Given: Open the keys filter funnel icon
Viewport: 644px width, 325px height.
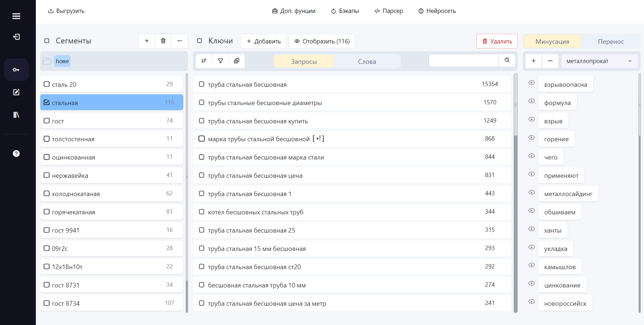Looking at the screenshot, I should (220, 61).
